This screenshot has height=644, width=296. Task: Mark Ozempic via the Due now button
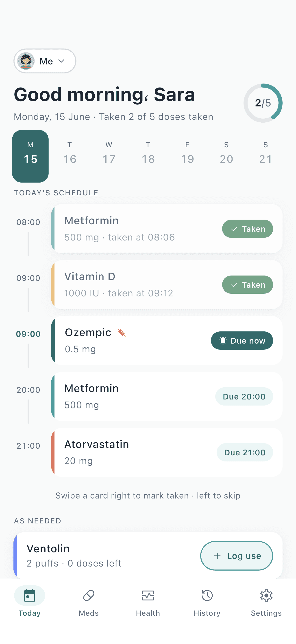pyautogui.click(x=242, y=340)
